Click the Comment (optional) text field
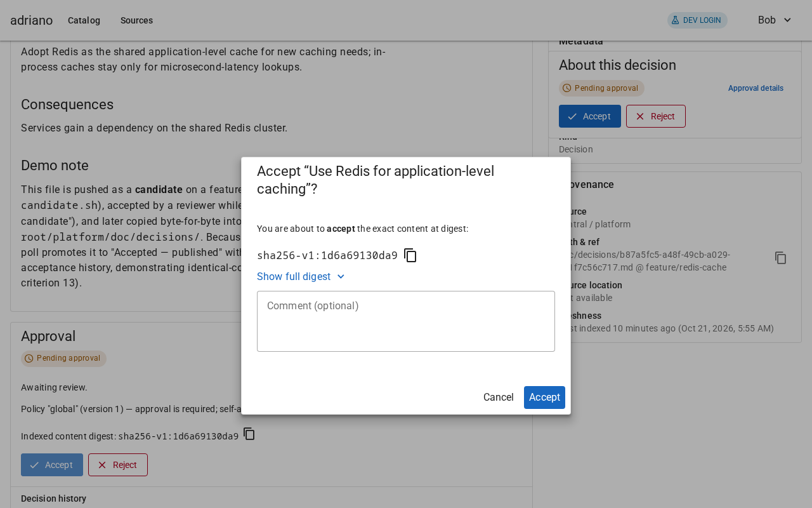 coord(406,321)
